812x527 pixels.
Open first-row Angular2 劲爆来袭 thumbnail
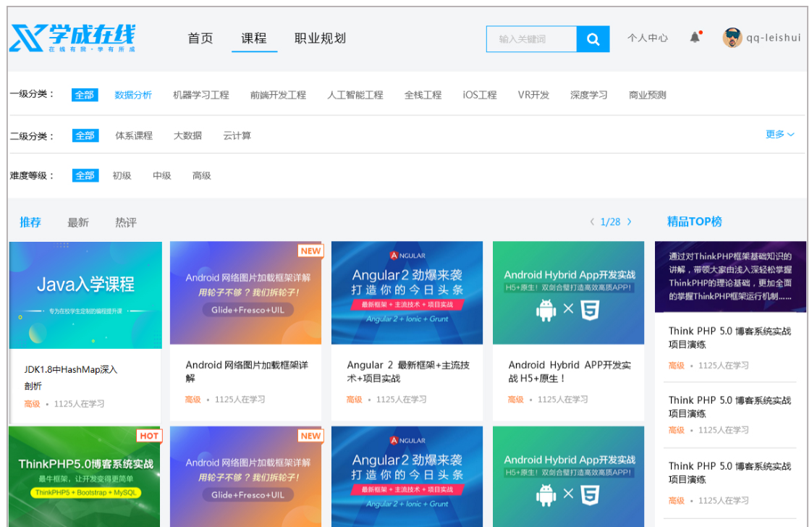(407, 292)
